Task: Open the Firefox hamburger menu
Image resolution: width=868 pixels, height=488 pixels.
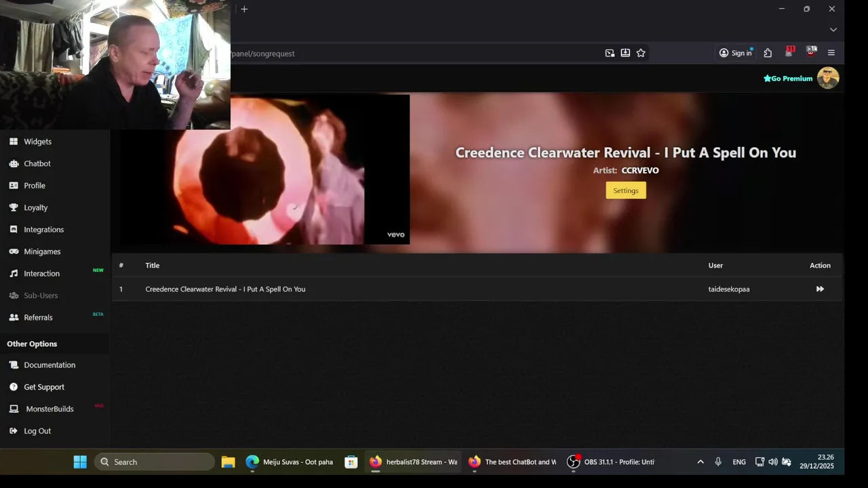Action: [x=831, y=53]
